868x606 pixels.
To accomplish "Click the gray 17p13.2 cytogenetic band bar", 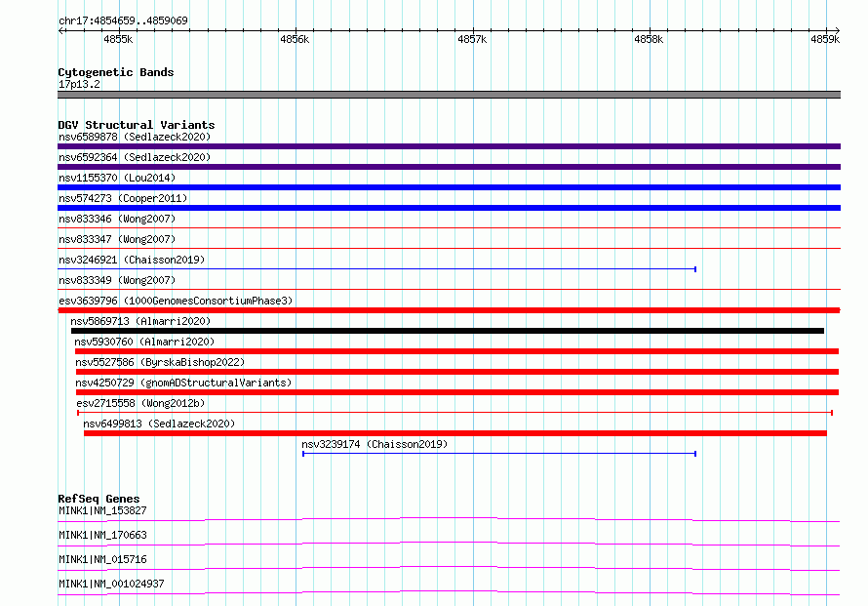I will tap(449, 95).
